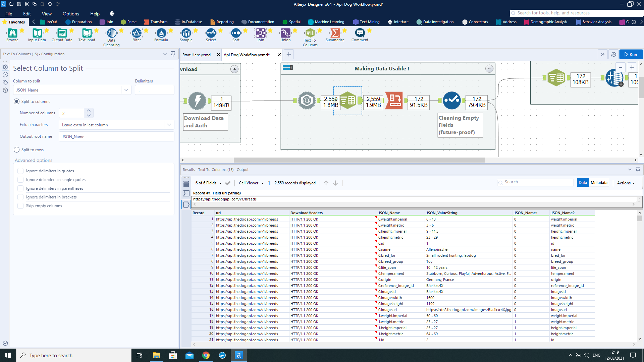The image size is (644, 362).
Task: Switch to the Start Here.yxmd tab
Action: tap(197, 55)
